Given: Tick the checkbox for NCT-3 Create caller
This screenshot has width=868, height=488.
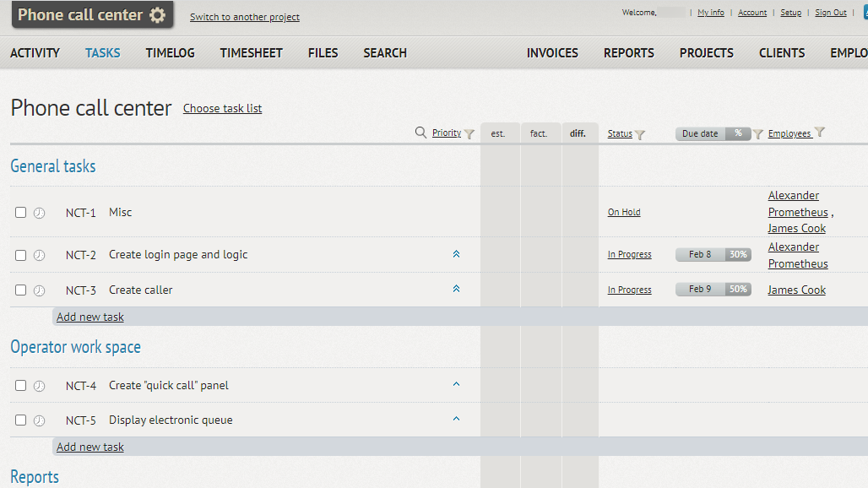Looking at the screenshot, I should pos(20,290).
